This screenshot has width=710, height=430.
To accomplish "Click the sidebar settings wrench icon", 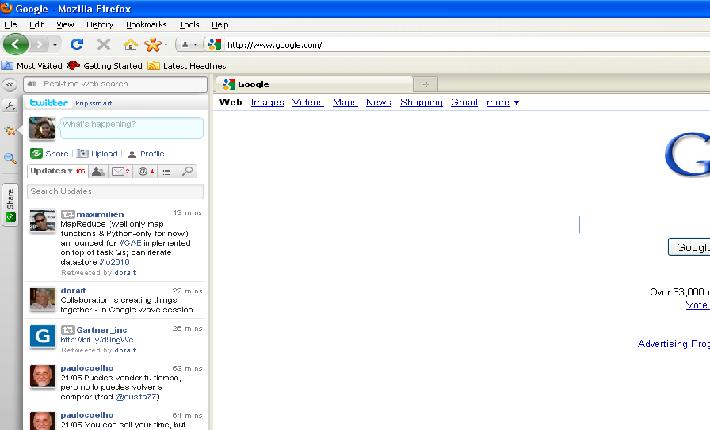I will coord(10,106).
